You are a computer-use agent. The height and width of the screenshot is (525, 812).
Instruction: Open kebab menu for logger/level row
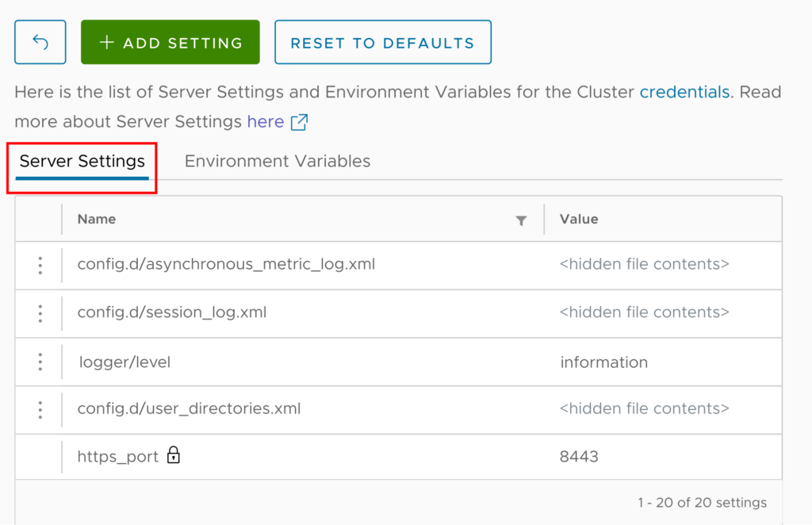[40, 362]
